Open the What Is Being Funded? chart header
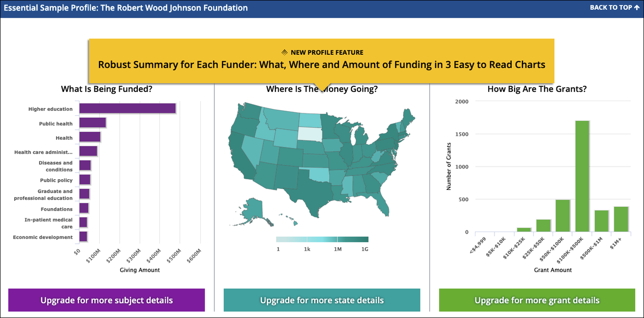Viewport: 644px width, 318px height. 107,89
